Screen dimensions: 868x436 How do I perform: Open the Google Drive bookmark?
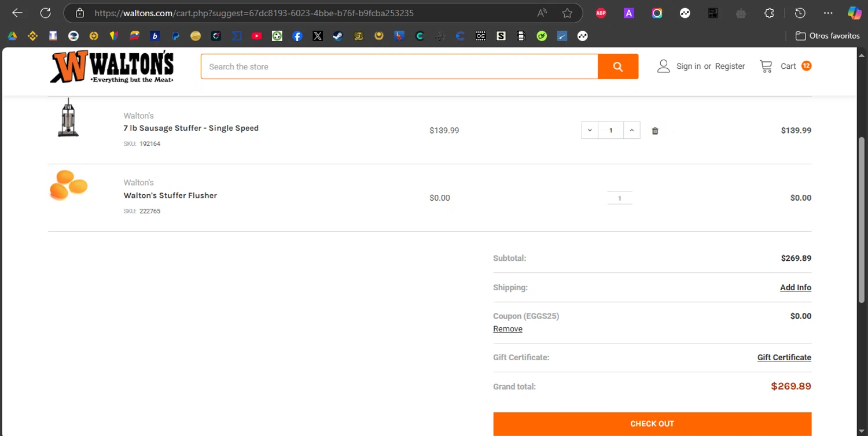point(12,36)
